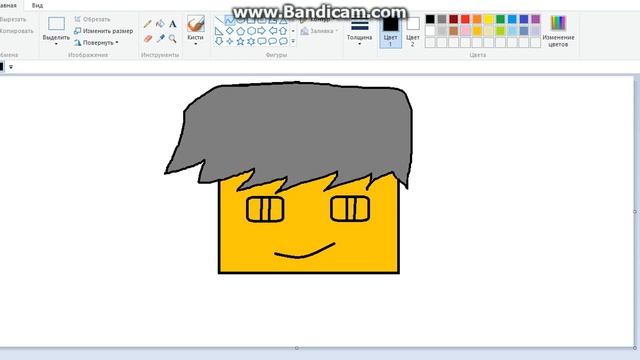Select the Pencil tool
The width and height of the screenshot is (640, 360).
[148, 24]
